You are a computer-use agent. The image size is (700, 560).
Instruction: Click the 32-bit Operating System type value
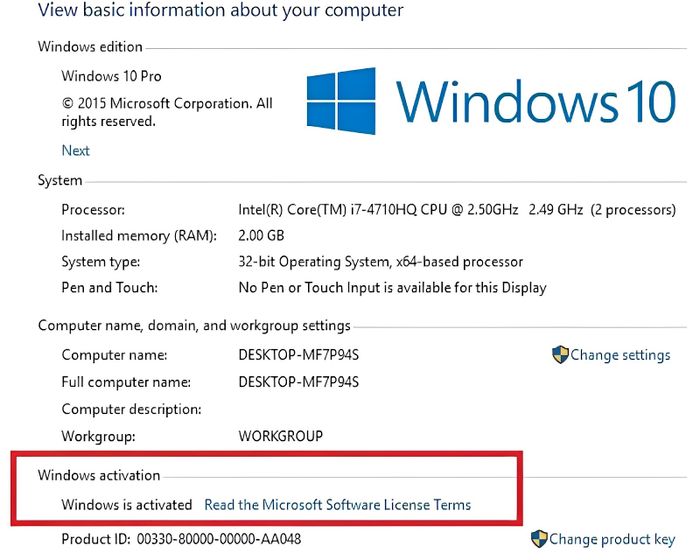coord(380,262)
